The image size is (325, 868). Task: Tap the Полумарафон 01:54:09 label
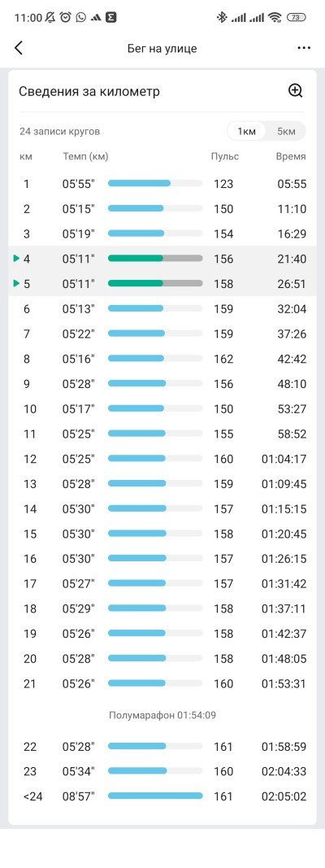(x=162, y=716)
